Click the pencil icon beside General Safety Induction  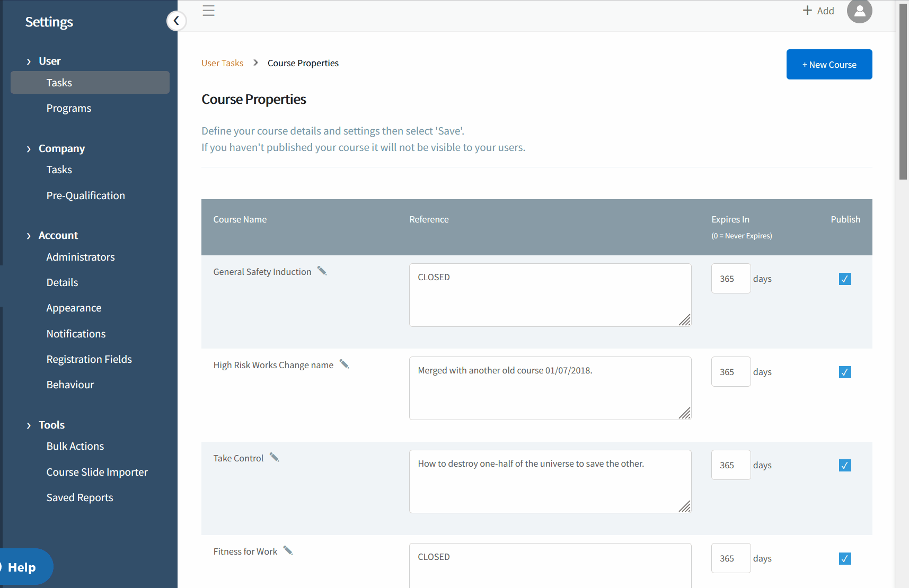click(322, 271)
